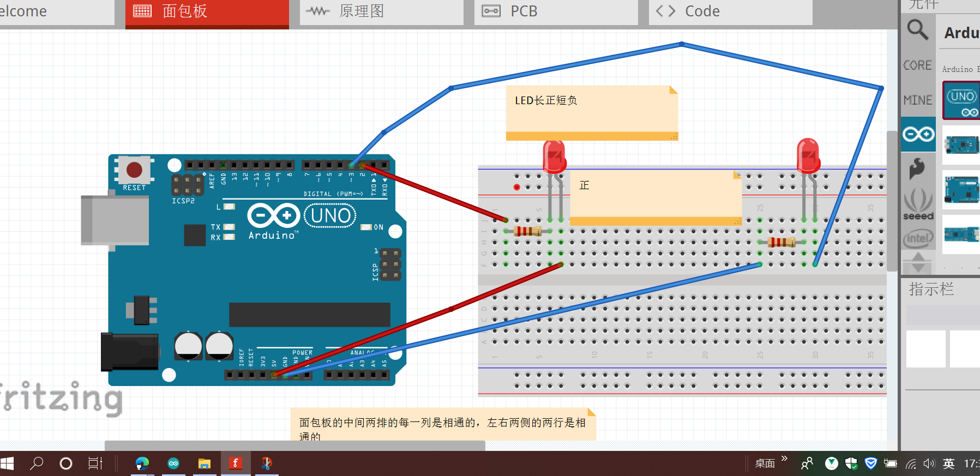Viewport: 980px width, 476px height.
Task: Open the PCB view tab
Action: (556, 12)
